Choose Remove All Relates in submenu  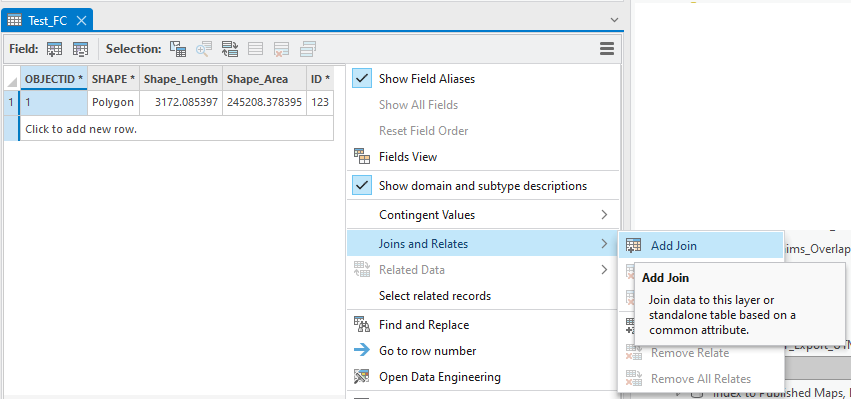pos(701,379)
